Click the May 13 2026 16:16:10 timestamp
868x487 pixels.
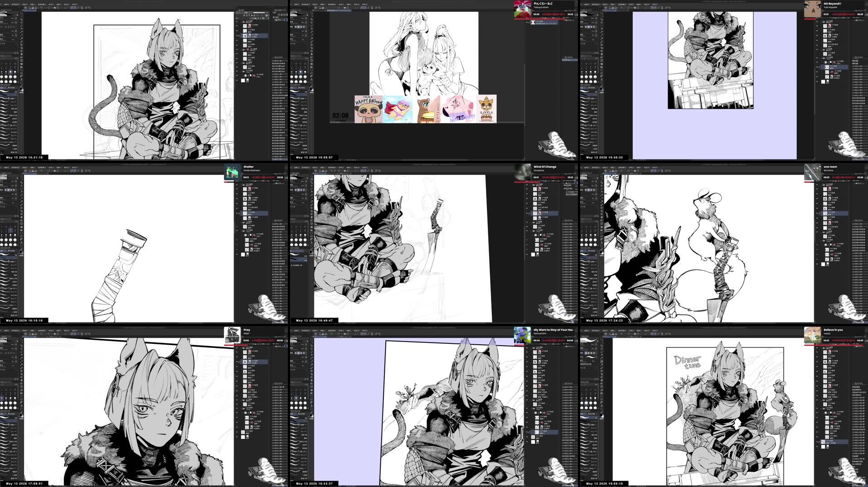24,320
